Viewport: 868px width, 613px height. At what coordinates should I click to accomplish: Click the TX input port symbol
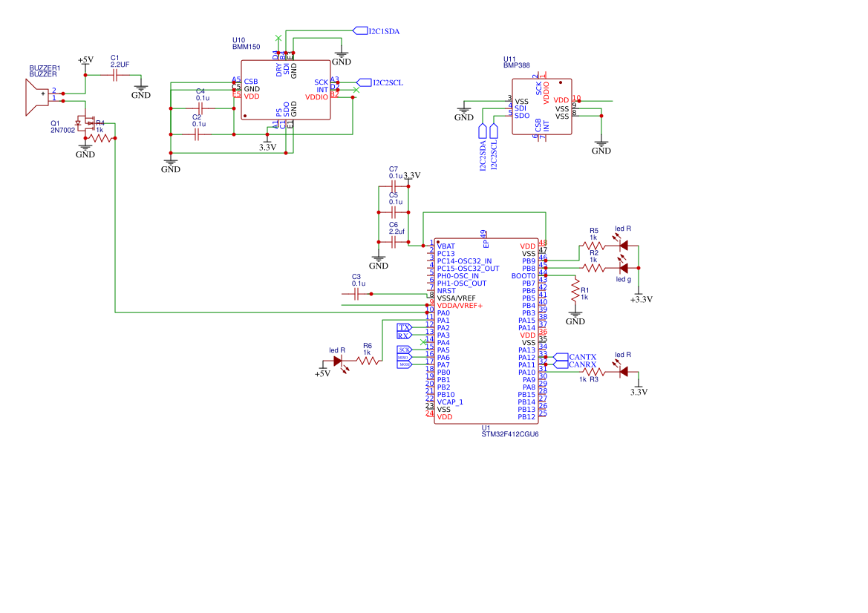coord(405,327)
